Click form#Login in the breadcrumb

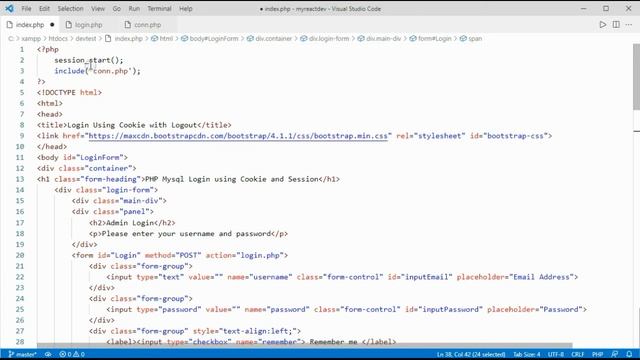[x=434, y=39]
